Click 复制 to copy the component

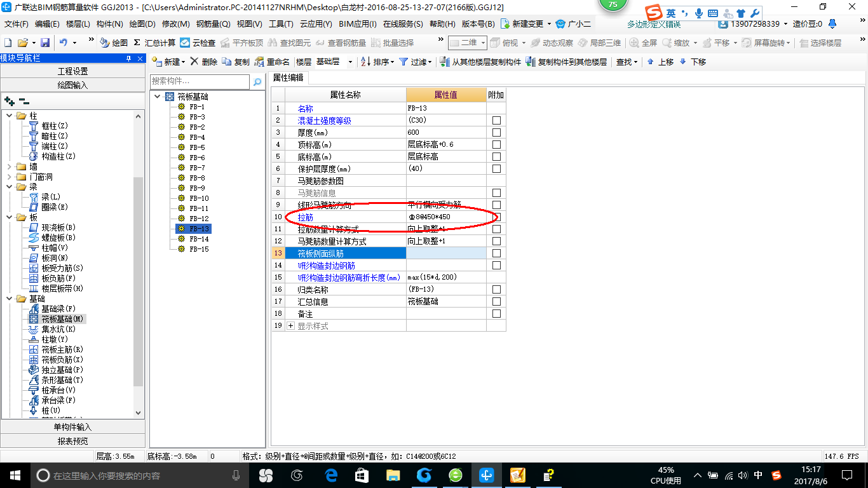pyautogui.click(x=236, y=62)
